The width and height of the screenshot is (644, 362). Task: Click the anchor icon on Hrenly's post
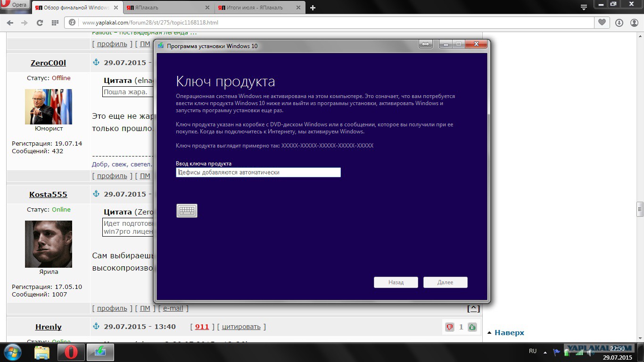coord(96,326)
